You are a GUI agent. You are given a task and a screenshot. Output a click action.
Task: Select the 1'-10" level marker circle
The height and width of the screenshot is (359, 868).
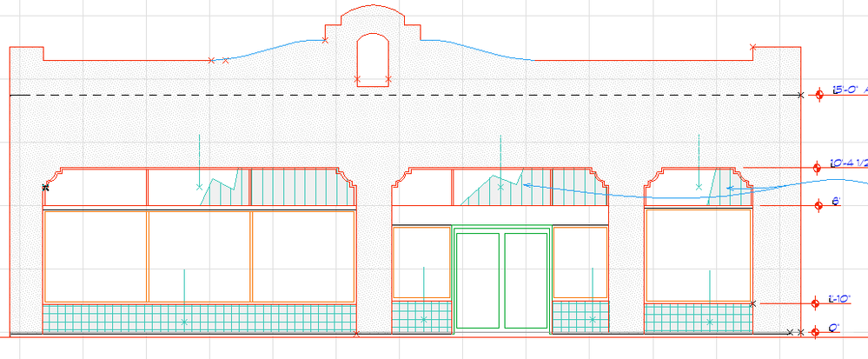click(815, 303)
